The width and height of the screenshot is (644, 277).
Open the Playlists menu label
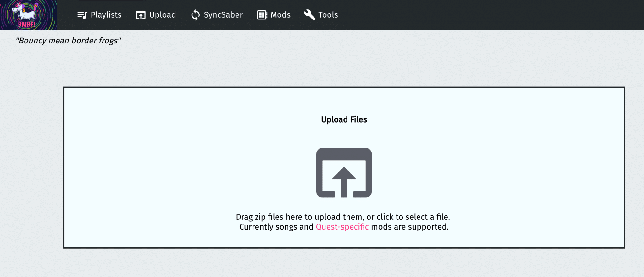pyautogui.click(x=106, y=15)
